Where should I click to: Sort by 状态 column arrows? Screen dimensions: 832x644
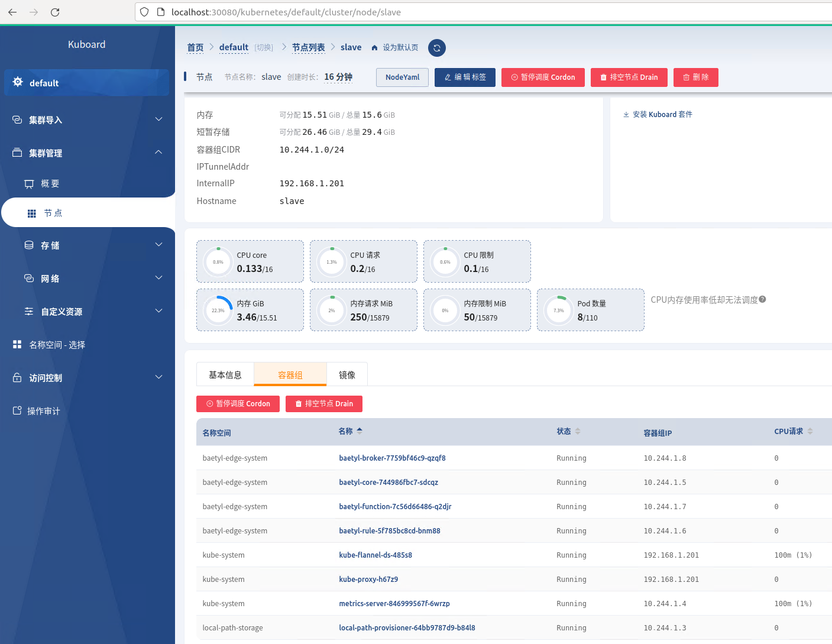[578, 431]
